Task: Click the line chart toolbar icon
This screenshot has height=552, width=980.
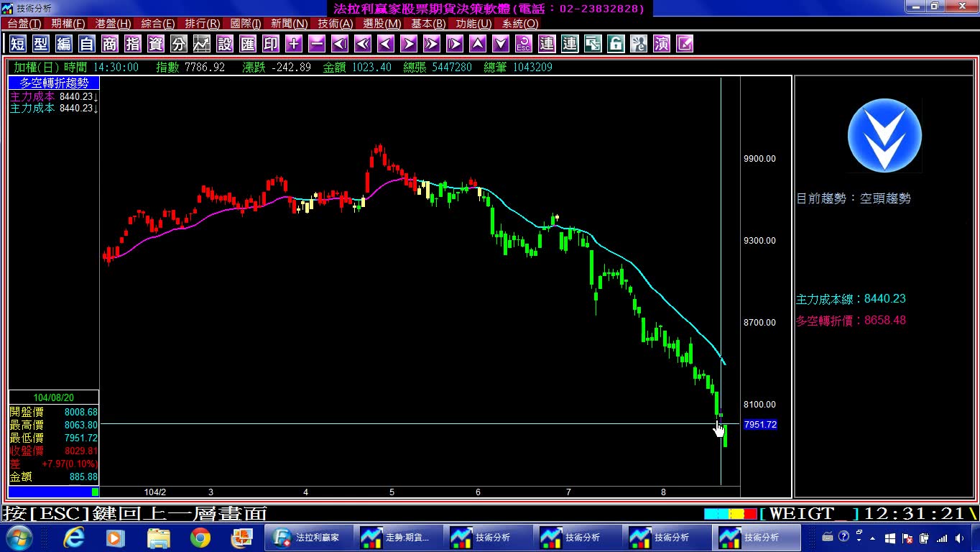Action: [202, 44]
